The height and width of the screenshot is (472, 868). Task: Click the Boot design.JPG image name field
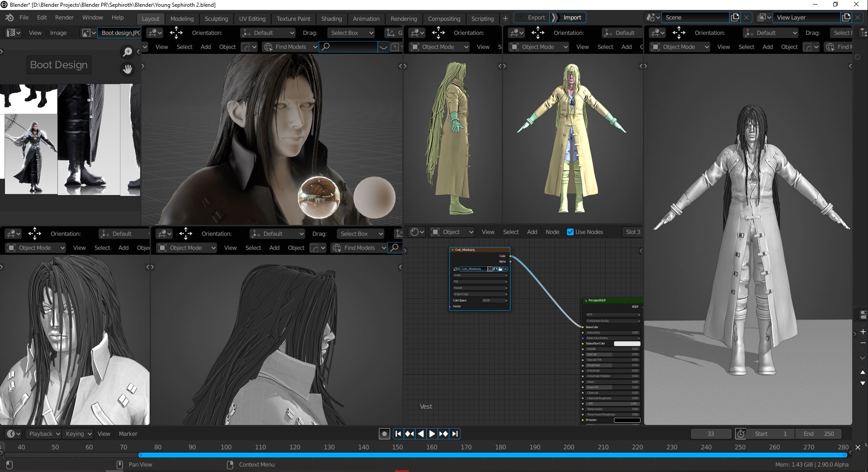[120, 33]
